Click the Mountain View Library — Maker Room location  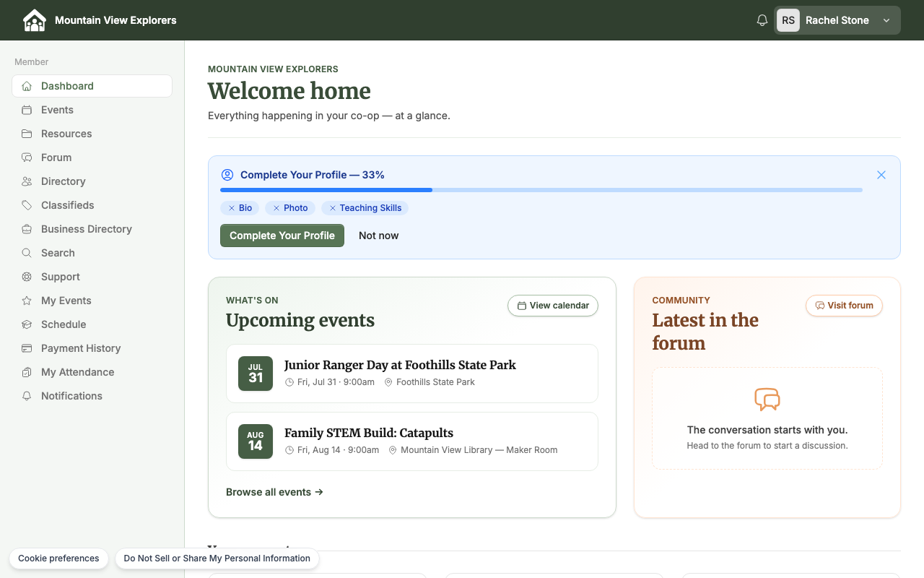pos(479,450)
